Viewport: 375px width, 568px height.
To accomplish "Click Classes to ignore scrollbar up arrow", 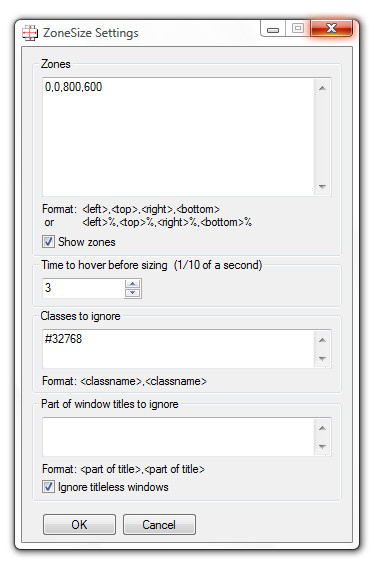I will click(x=322, y=340).
